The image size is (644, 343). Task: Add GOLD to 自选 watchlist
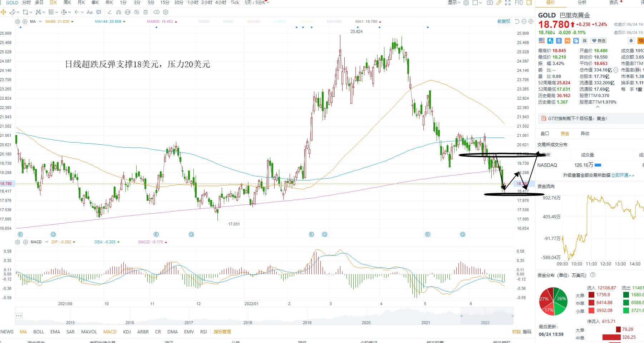click(599, 41)
